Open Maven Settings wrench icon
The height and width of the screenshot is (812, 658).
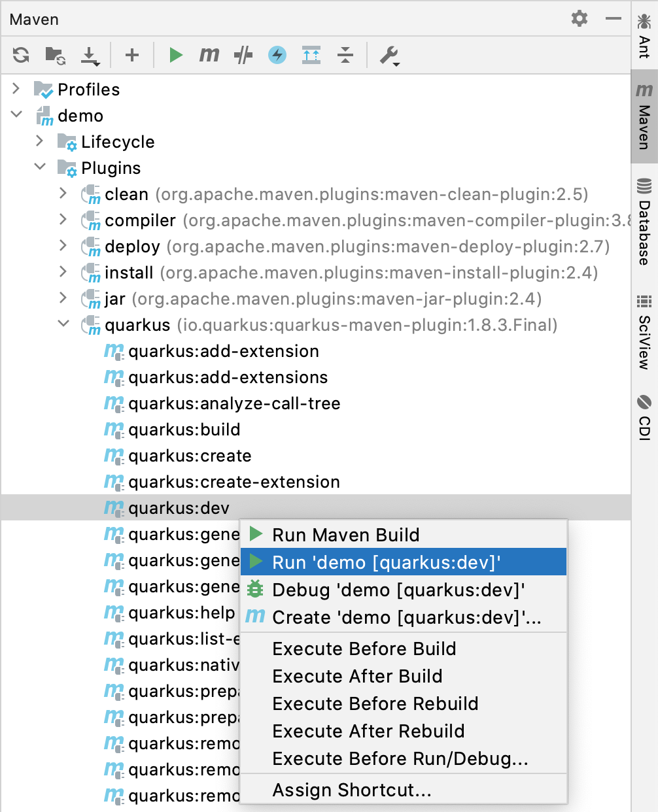[x=389, y=55]
